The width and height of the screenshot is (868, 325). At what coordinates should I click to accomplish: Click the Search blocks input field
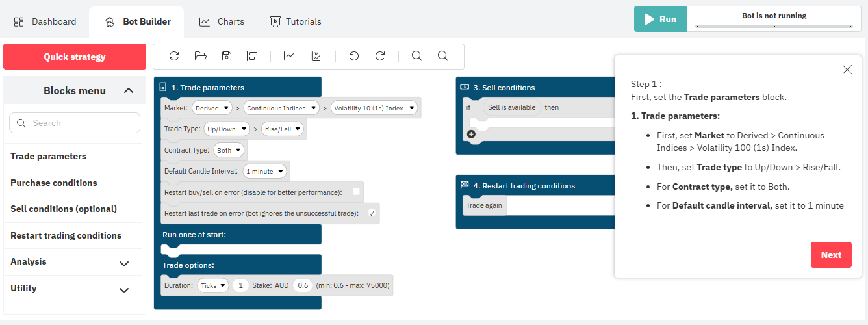(x=75, y=123)
